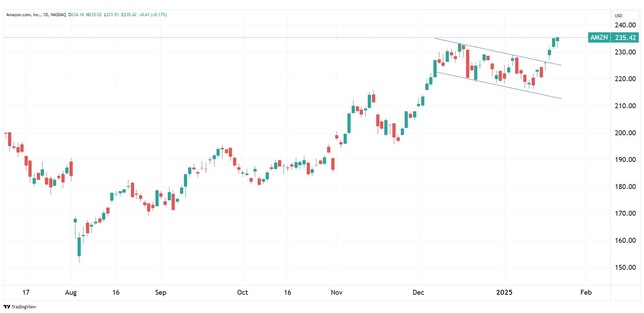Click the Dec label on time axis

pos(418,292)
